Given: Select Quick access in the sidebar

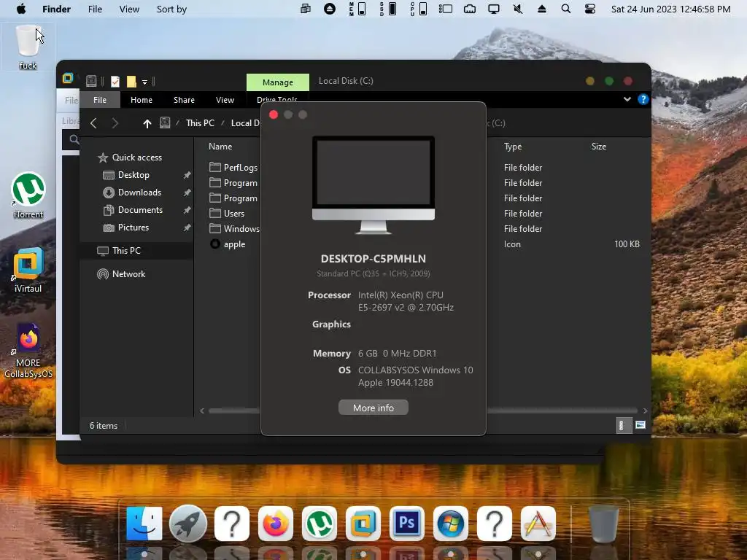Looking at the screenshot, I should 136,157.
